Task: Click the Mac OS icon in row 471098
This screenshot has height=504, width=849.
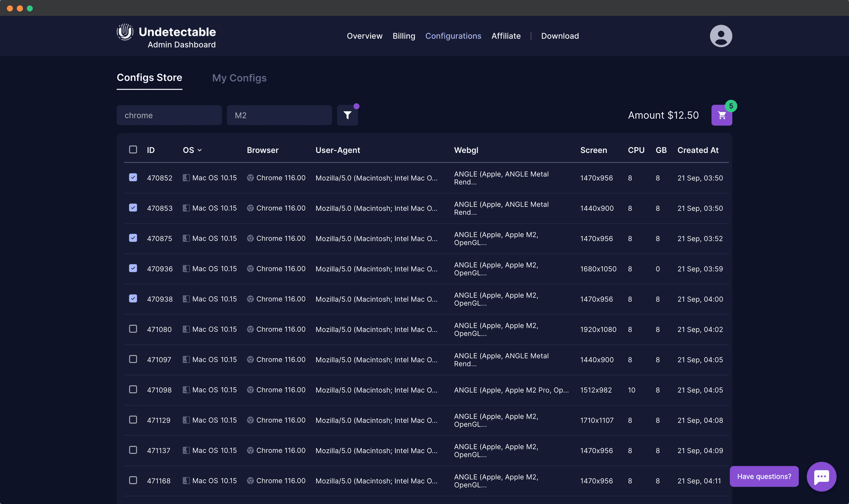Action: 186,389
